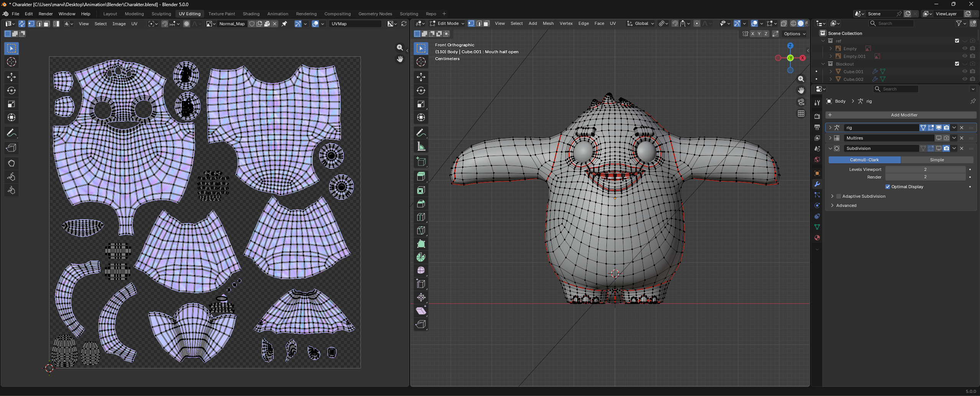Expand the Adaptive Subdivision panel
Viewport: 980px width, 396px height.
click(832, 196)
